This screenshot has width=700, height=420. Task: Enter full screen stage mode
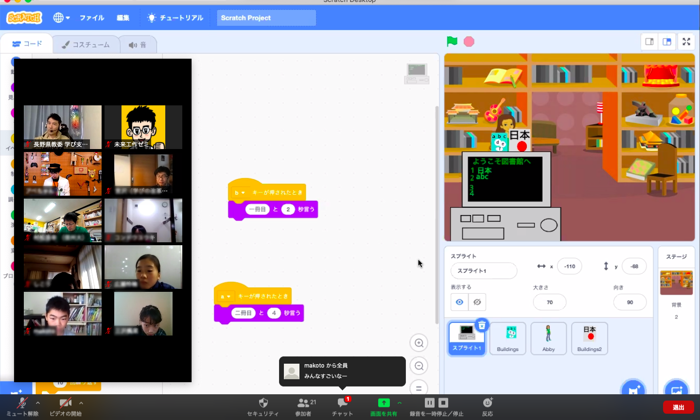pyautogui.click(x=686, y=42)
